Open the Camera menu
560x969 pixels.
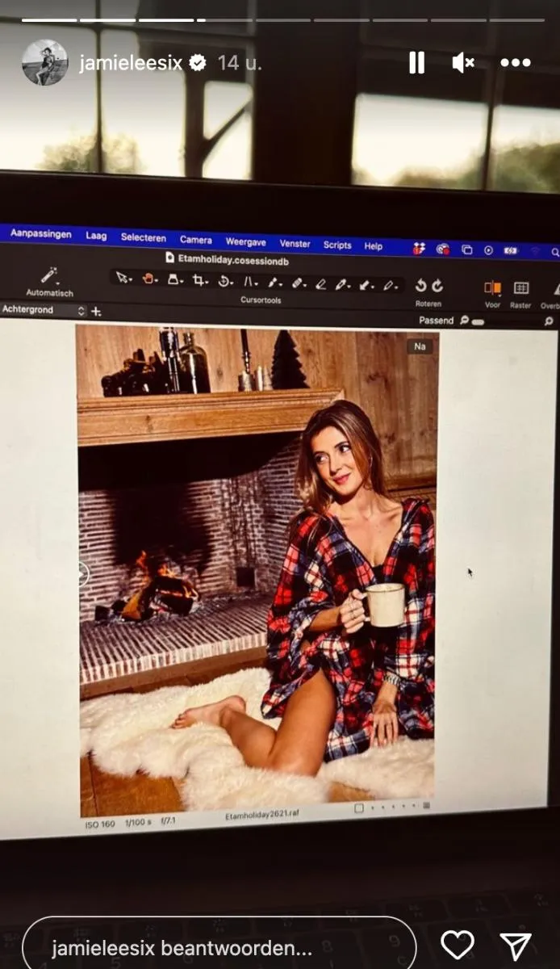pos(196,240)
